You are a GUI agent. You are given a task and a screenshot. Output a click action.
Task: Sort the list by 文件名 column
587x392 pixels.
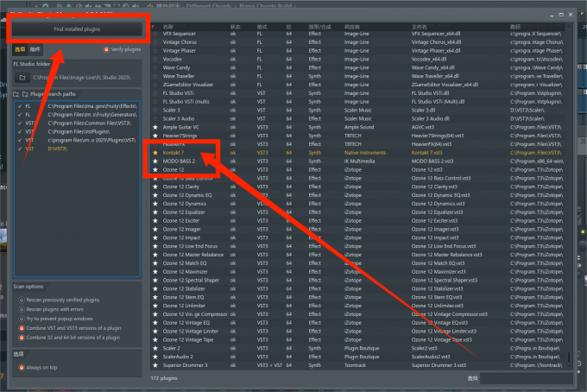pos(419,27)
